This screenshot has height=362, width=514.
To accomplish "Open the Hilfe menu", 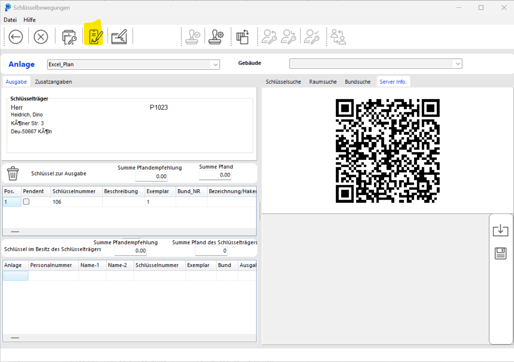I will 30,20.
